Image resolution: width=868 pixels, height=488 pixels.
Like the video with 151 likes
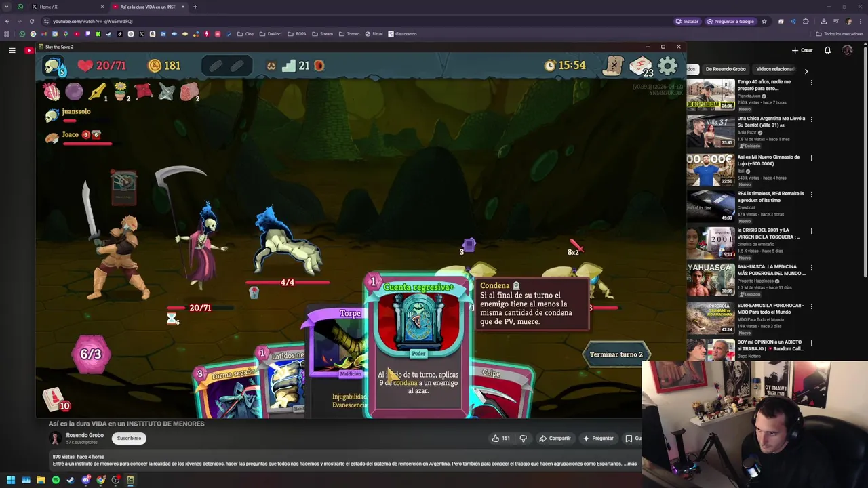pyautogui.click(x=501, y=439)
